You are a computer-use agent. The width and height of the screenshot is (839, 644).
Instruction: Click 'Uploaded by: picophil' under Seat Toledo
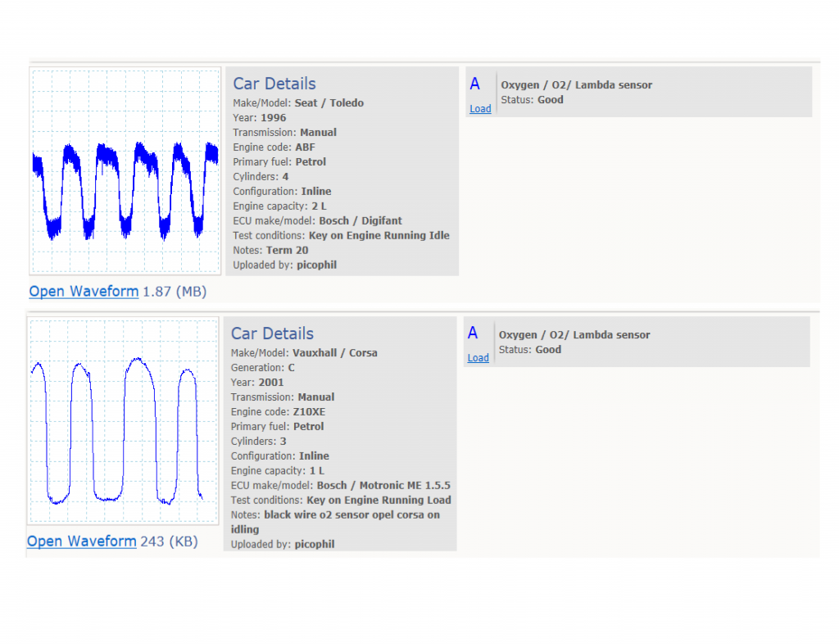coord(284,265)
